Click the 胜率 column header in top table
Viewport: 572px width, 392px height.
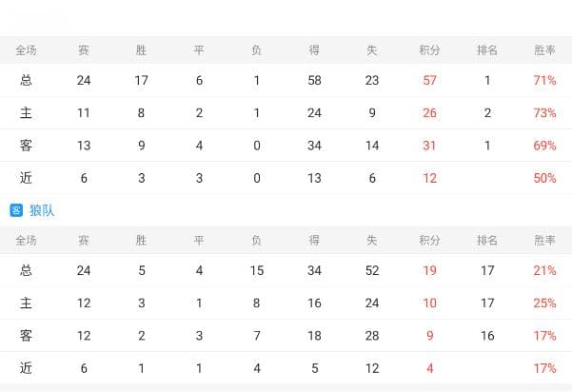pyautogui.click(x=544, y=50)
